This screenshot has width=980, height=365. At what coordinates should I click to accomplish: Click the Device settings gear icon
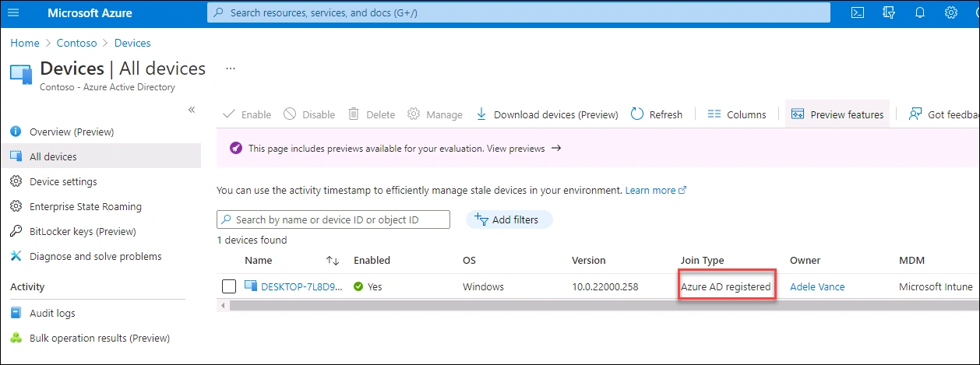tap(16, 181)
